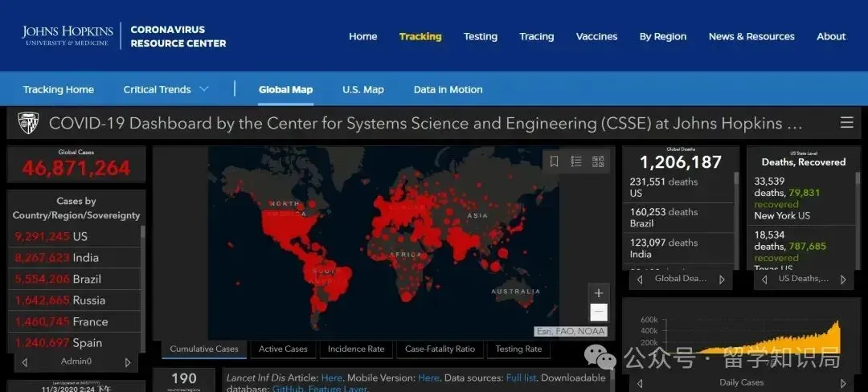868x392 pixels.
Task: Open the By Region navigation item
Action: coord(663,36)
